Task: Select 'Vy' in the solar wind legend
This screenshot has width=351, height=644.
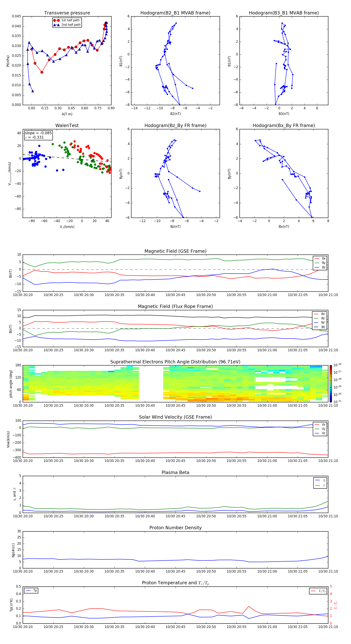Action: [320, 429]
